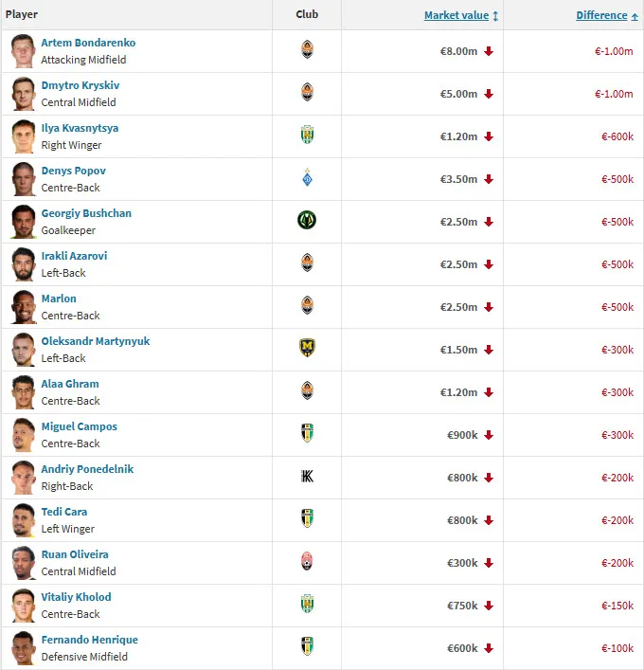Click Fernando Henrique's portrait photo
644x670 pixels.
pos(23,647)
